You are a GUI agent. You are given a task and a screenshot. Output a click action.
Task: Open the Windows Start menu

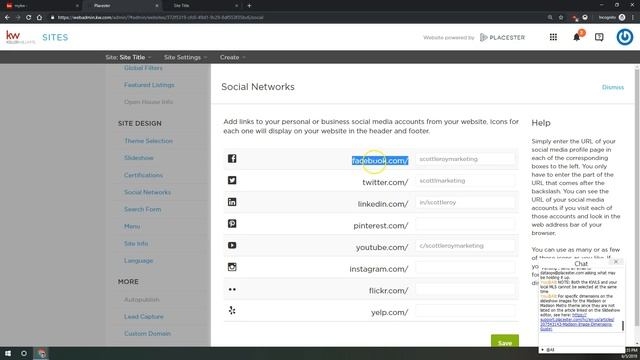8,353
